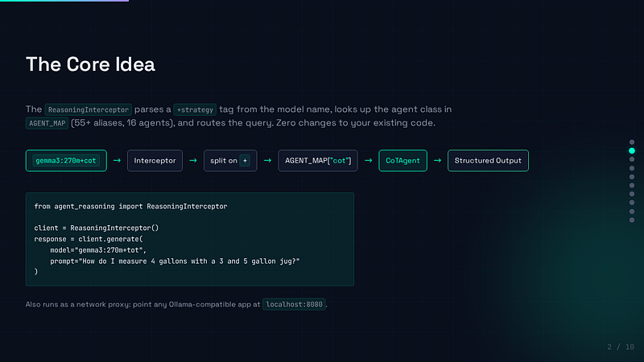Click the +strategy code tag in paragraph
This screenshot has height=362, width=644.
click(x=195, y=109)
